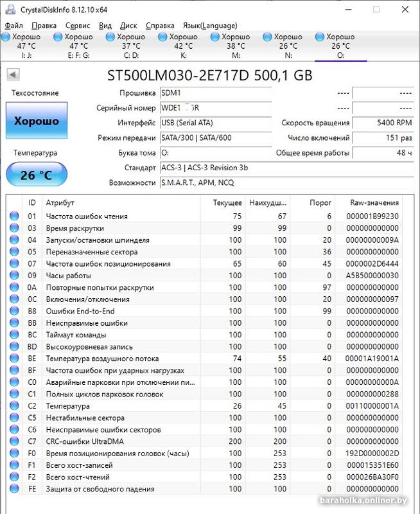Screen dimensions: 420x514
Task: Open the Сервис menu
Action: 78,26
